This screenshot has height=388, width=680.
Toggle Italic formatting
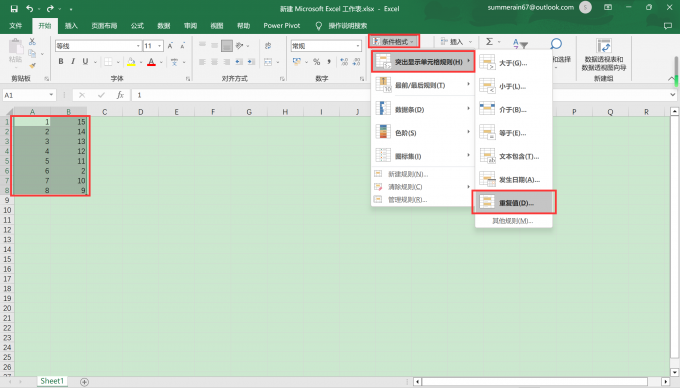pos(73,62)
